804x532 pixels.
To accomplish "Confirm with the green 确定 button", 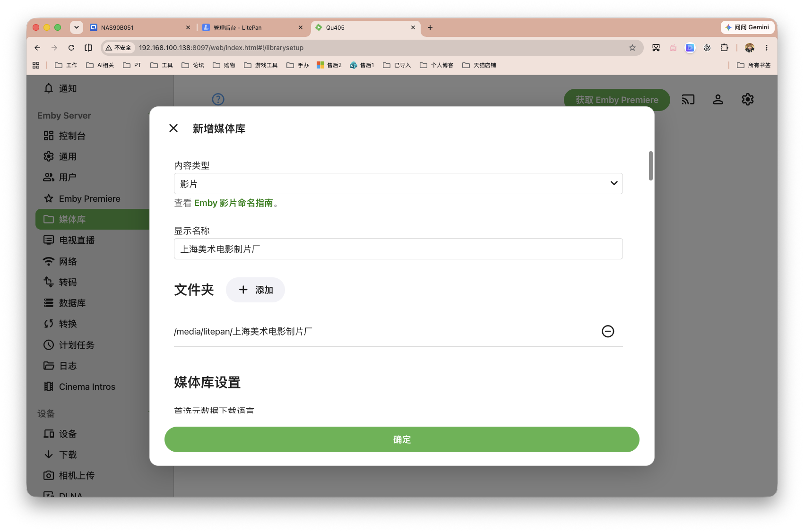I will click(x=402, y=439).
